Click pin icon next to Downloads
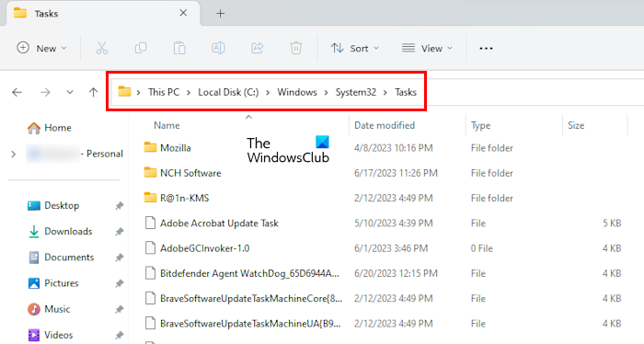The height and width of the screenshot is (344, 644). pyautogui.click(x=119, y=232)
